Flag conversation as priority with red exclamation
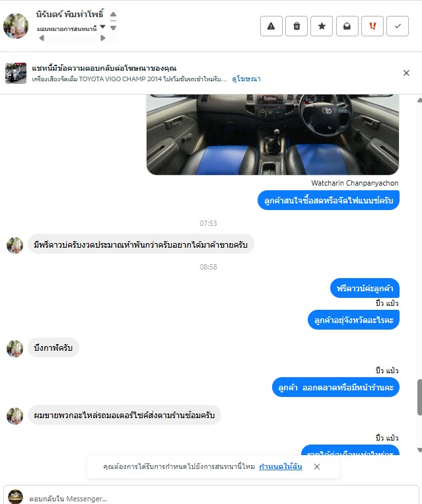 click(x=372, y=26)
